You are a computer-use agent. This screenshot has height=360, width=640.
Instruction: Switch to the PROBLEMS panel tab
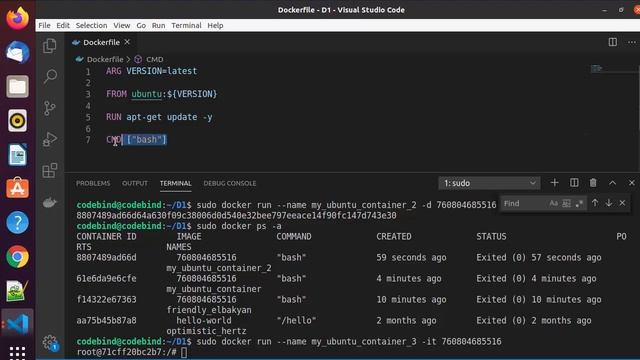pyautogui.click(x=93, y=183)
